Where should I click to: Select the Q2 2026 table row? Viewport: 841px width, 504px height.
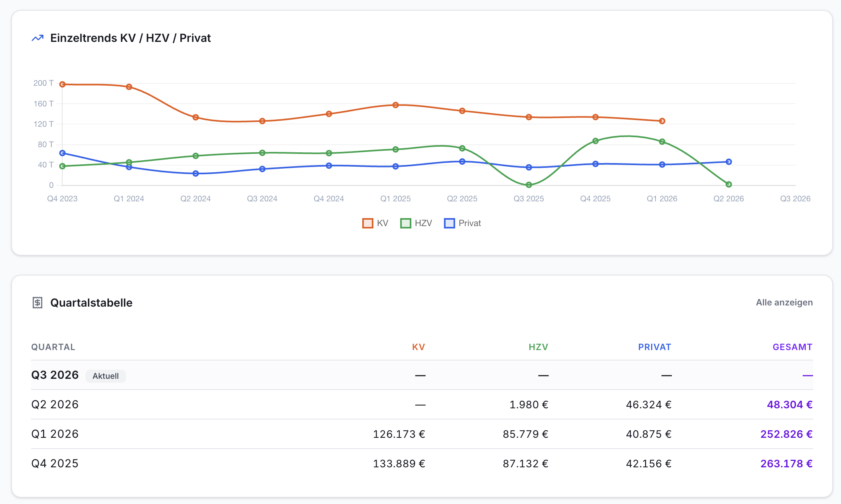[x=422, y=404]
